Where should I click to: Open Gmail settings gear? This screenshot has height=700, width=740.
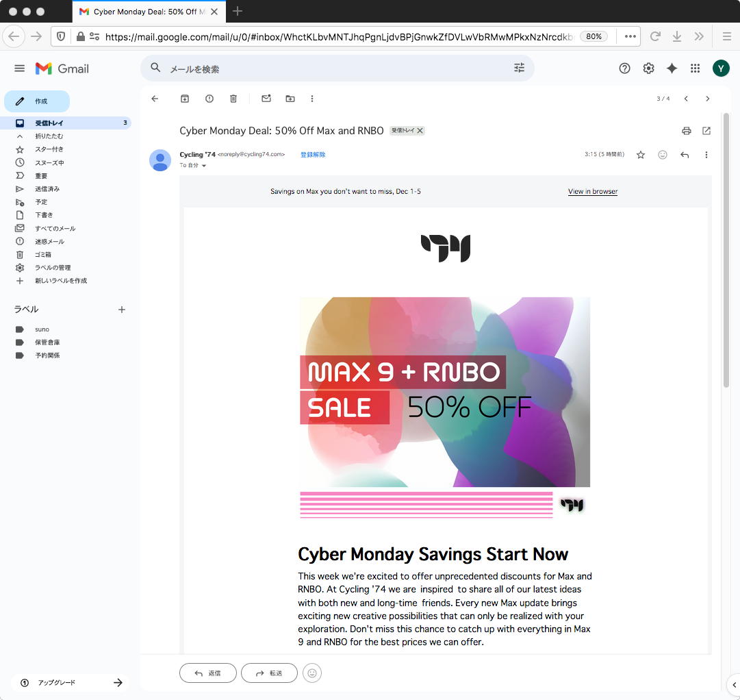(648, 68)
